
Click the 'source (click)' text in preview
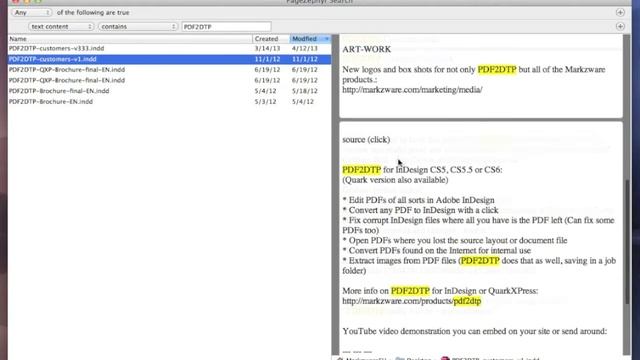pyautogui.click(x=366, y=140)
